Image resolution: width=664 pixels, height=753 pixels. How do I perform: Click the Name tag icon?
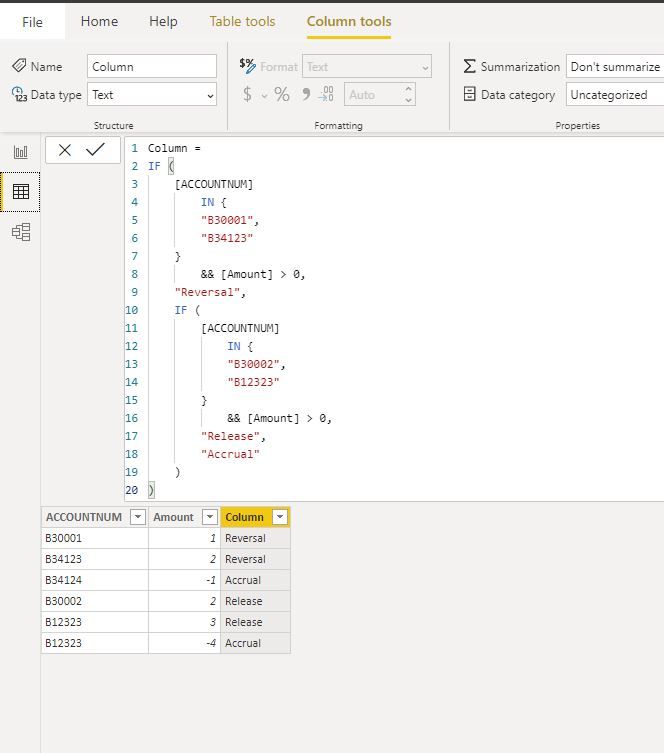[19, 66]
